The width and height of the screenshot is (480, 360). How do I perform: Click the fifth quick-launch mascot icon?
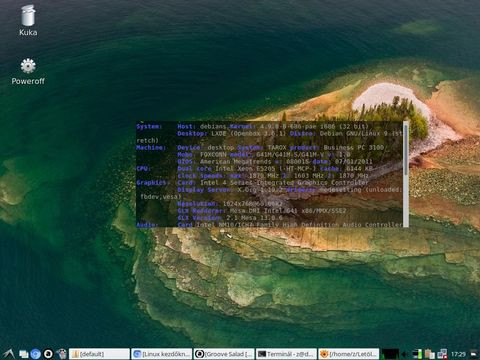61,354
